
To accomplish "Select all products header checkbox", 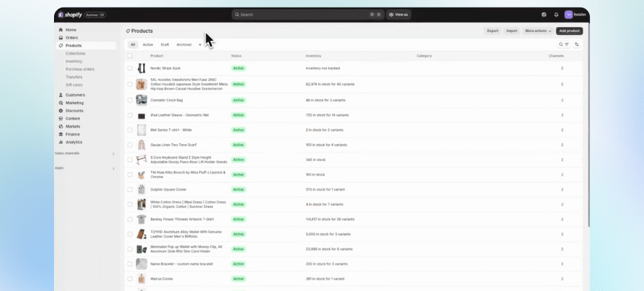I will pos(129,56).
